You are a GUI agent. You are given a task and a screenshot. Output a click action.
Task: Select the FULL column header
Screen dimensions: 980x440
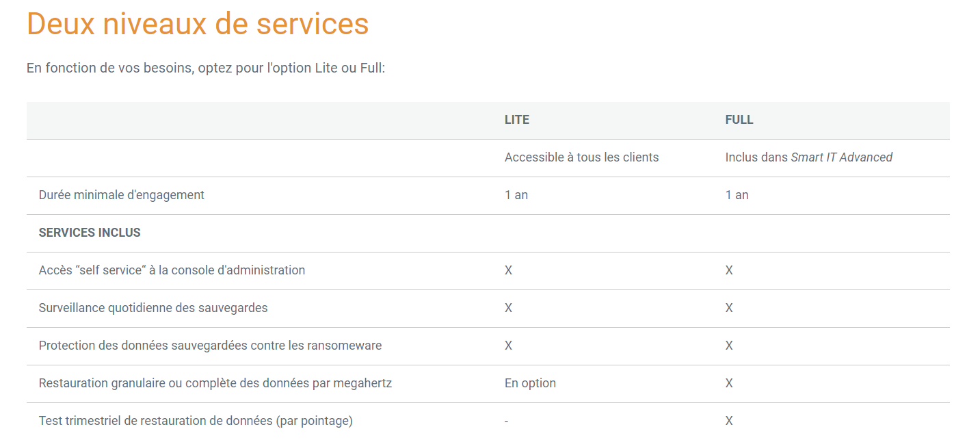pyautogui.click(x=739, y=120)
